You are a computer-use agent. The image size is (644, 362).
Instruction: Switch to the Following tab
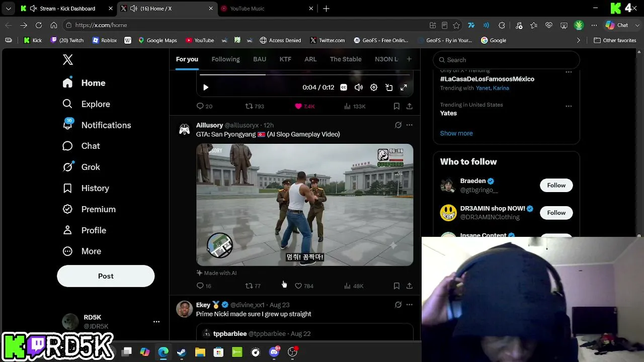225,59
